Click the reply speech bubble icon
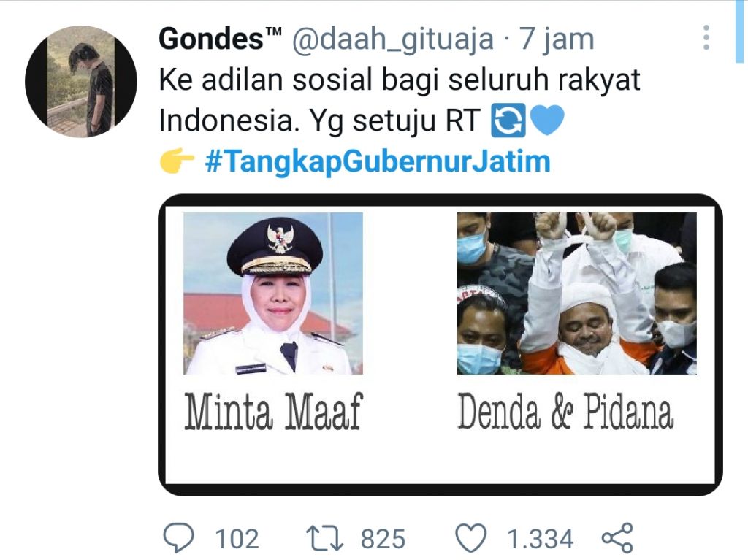Viewport: 748px width, 560px height. point(179,537)
